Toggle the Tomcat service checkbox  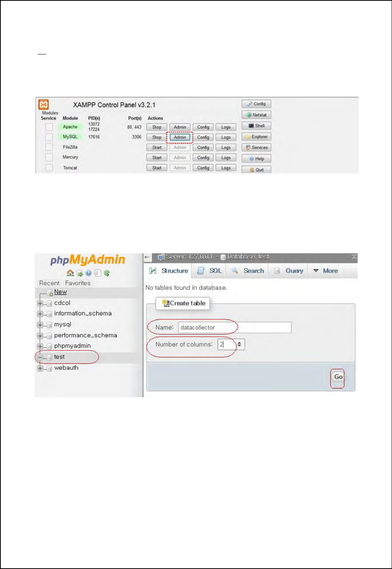tap(49, 168)
